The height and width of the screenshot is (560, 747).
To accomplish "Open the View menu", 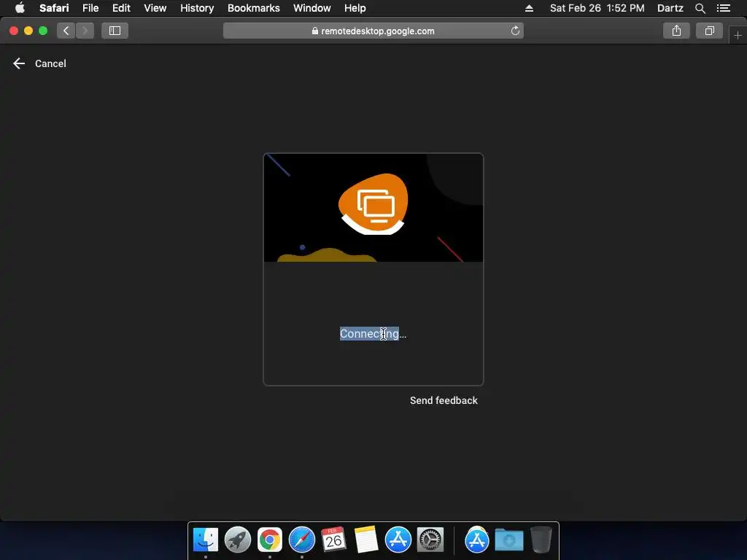I will pyautogui.click(x=155, y=8).
